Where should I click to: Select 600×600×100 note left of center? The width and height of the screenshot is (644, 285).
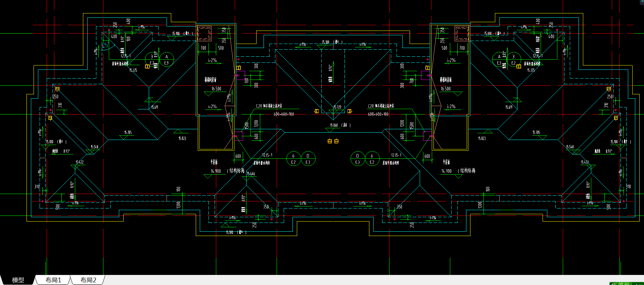284,114
